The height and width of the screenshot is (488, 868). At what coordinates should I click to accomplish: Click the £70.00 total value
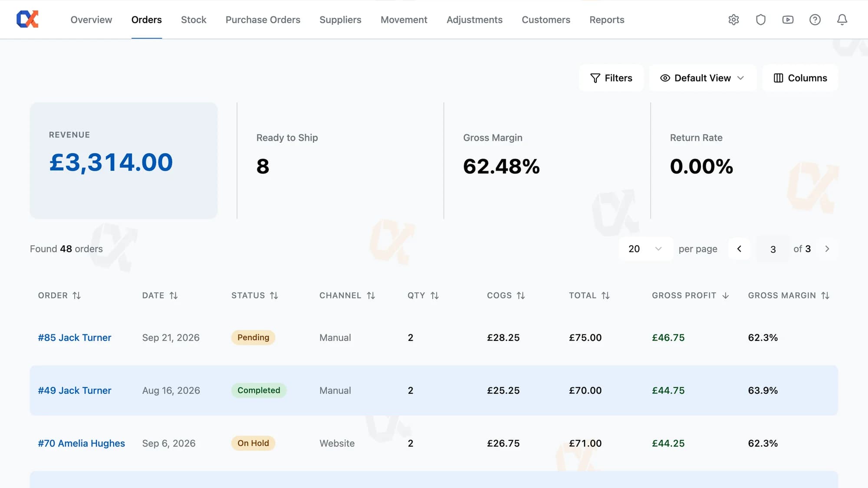pos(585,390)
